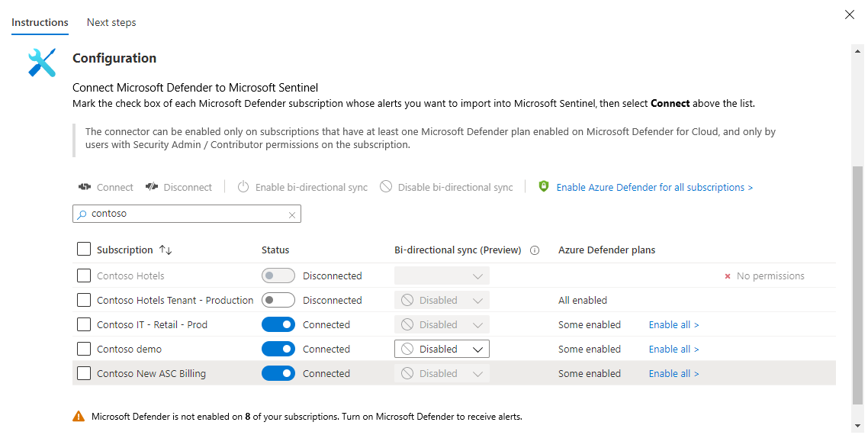Open sync dropdown for Contoso IT - Retail - Prod
The height and width of the screenshot is (435, 868).
point(442,324)
